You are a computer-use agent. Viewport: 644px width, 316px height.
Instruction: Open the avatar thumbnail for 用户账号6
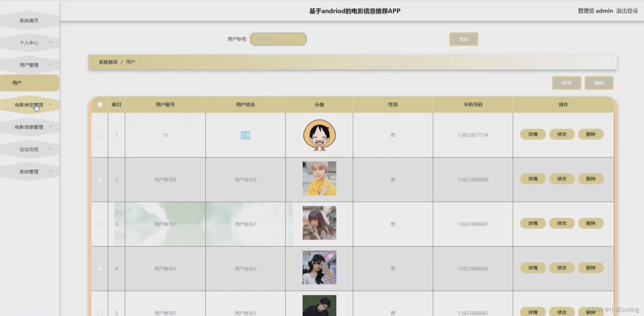(319, 267)
